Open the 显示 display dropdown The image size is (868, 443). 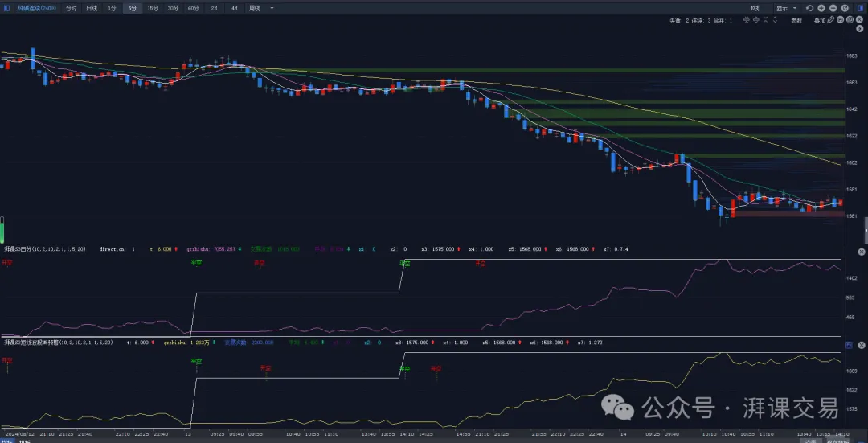(787, 8)
